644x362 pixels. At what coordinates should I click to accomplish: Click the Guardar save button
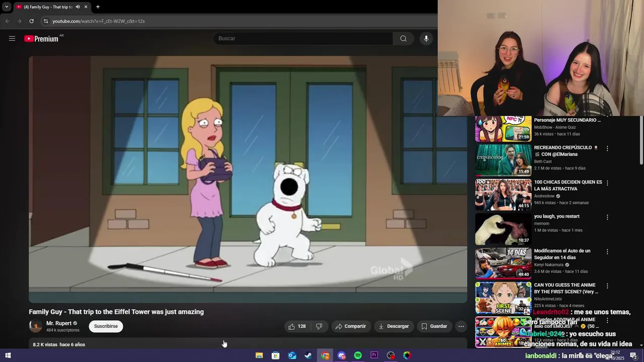[x=434, y=326]
